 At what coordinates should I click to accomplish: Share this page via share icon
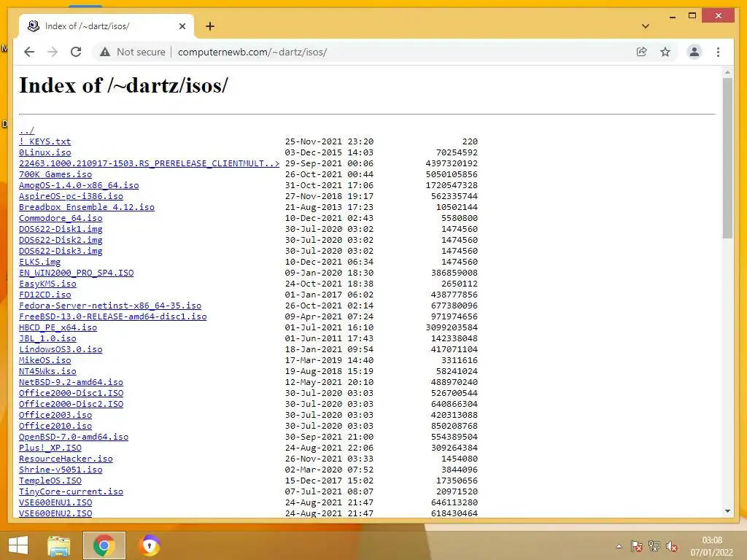coord(642,52)
